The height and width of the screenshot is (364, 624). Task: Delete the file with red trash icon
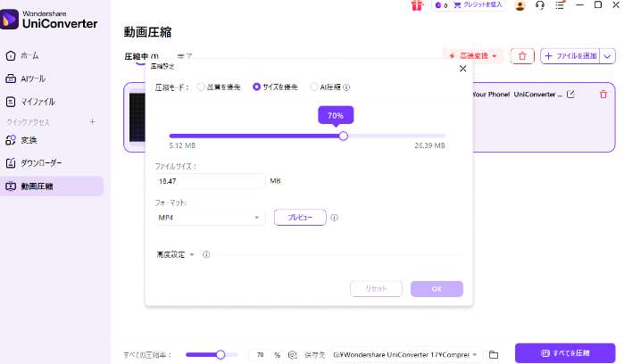click(x=603, y=95)
